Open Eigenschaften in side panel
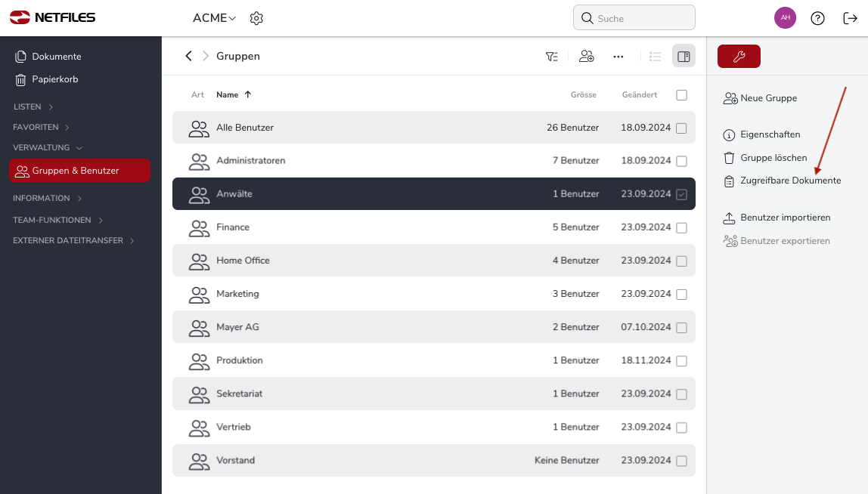The width and height of the screenshot is (868, 494). click(x=761, y=134)
